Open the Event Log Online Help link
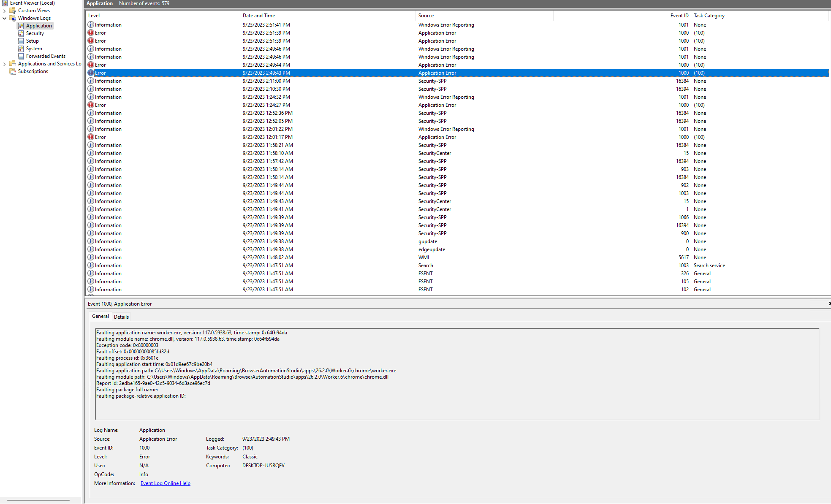This screenshot has width=831, height=504. coord(165,483)
